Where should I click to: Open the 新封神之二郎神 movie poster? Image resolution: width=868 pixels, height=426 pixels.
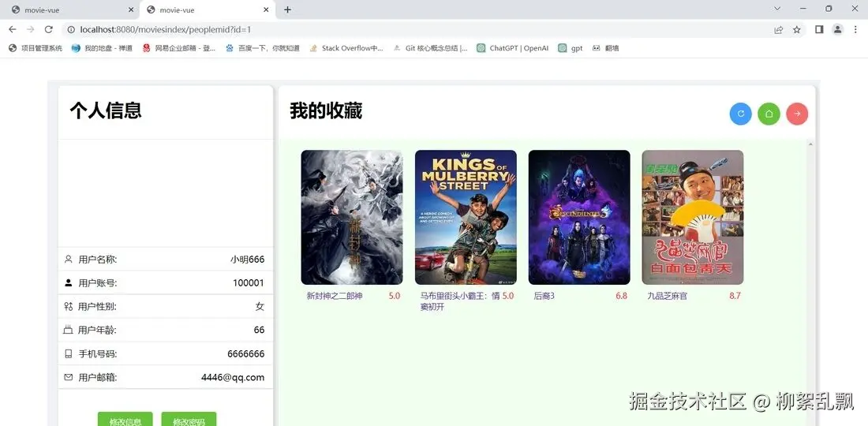tap(351, 218)
